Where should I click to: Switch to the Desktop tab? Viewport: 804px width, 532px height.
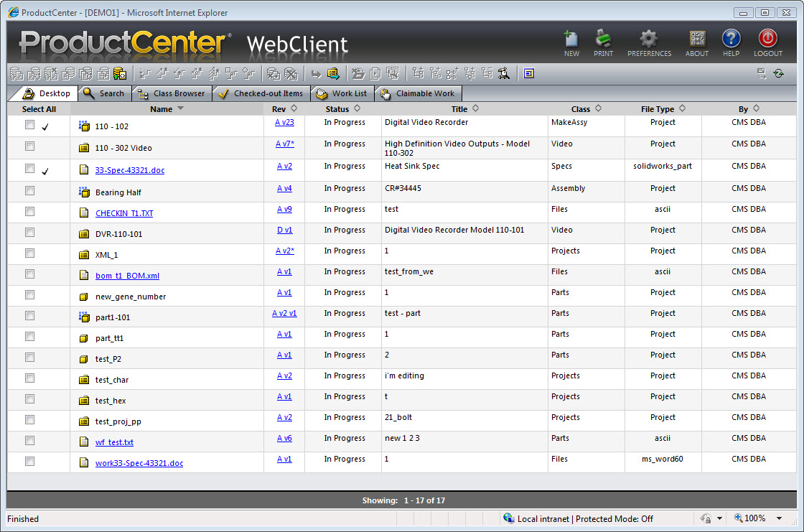[x=46, y=93]
